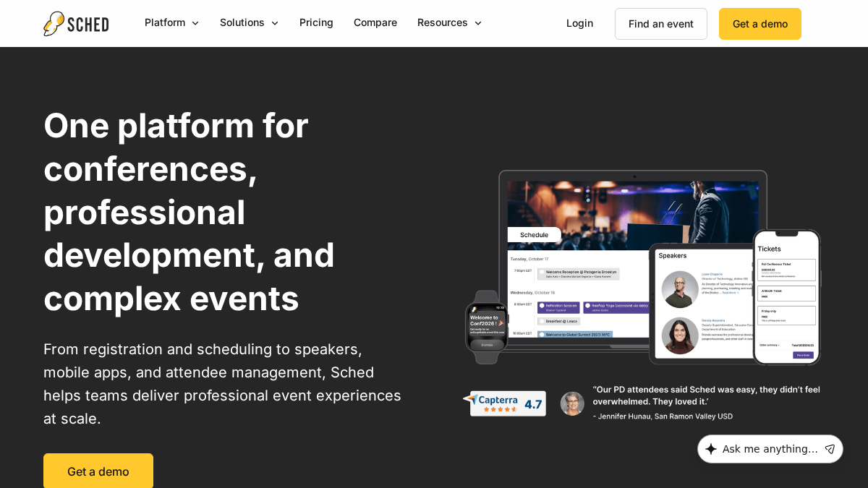Open the Pricing page

[x=316, y=22]
